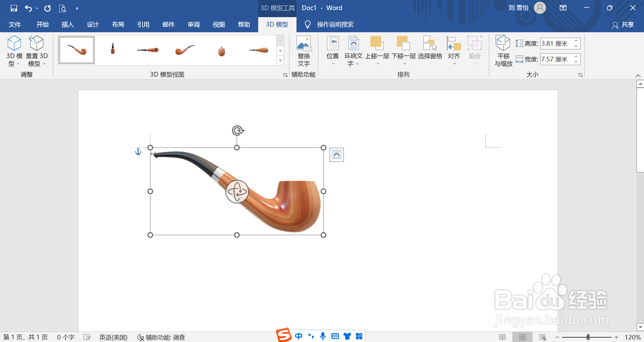
Task: Select third 3D view thumbnail with side pipe
Action: pos(148,50)
